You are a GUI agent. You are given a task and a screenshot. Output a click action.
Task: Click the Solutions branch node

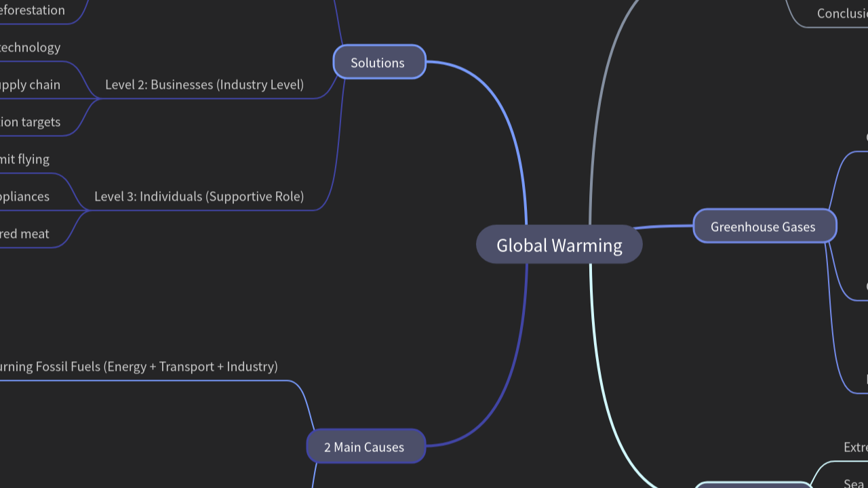click(x=378, y=62)
